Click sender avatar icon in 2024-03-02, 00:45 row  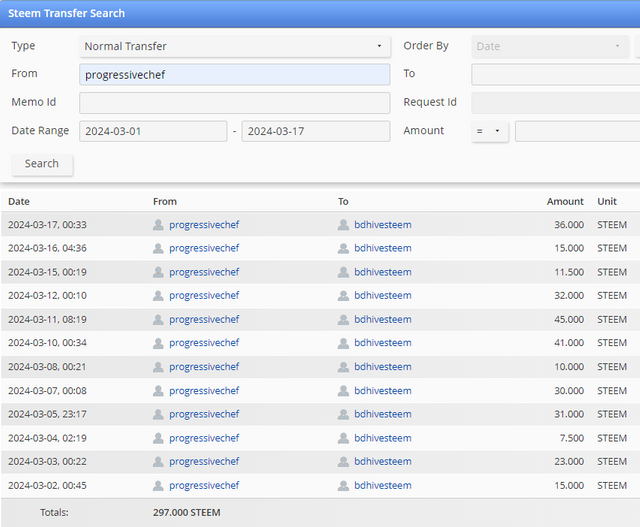pos(158,485)
